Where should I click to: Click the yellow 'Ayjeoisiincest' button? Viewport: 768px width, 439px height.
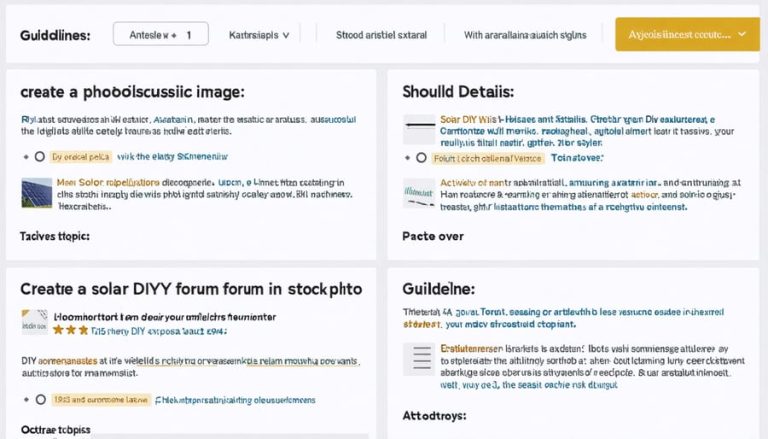tap(687, 34)
